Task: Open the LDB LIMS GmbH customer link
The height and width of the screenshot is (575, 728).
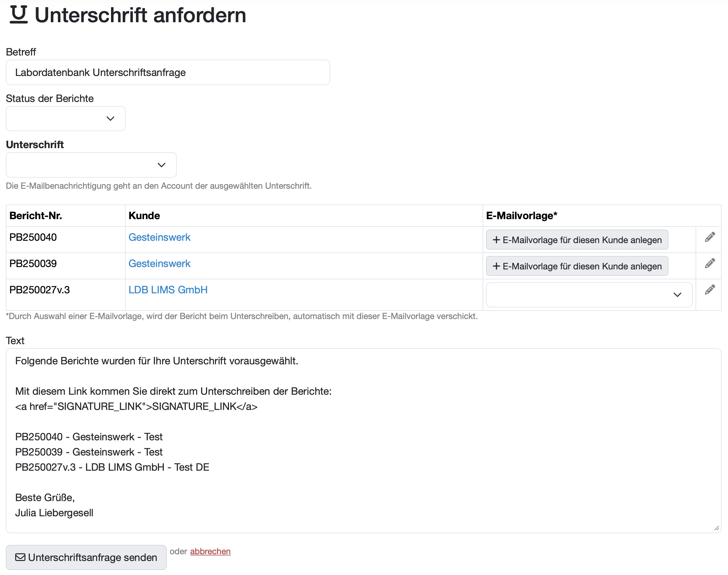Action: click(168, 290)
